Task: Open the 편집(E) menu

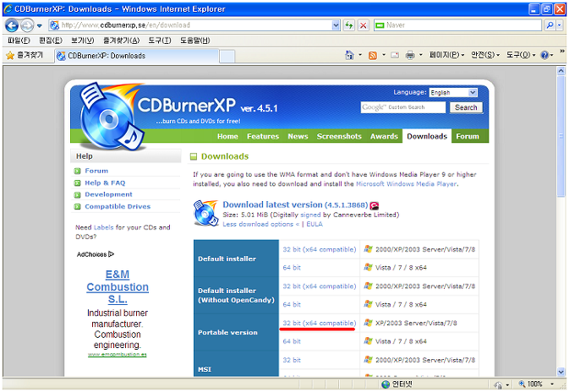Action: (51, 41)
